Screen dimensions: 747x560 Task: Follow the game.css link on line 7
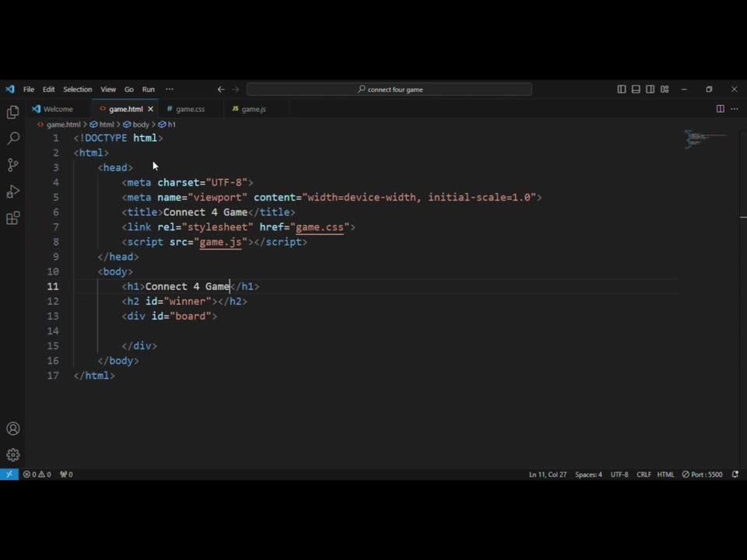[x=320, y=227]
